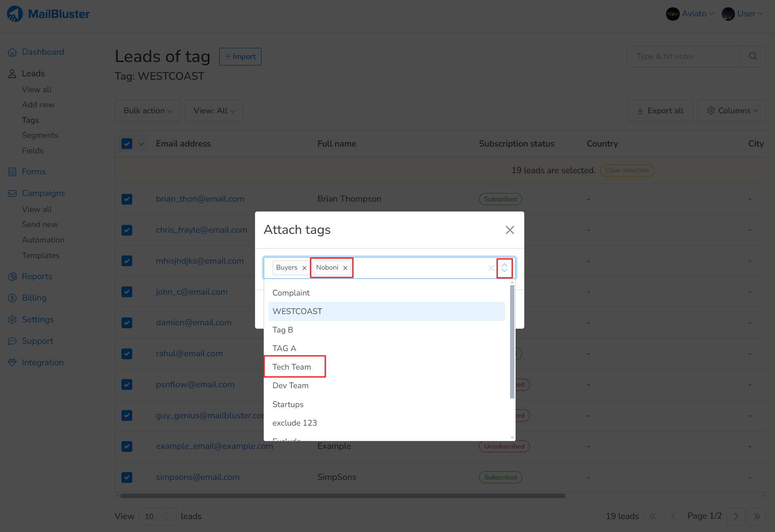Collapse the tag dropdown arrows
Viewport: 775px width, 532px height.
tap(504, 268)
